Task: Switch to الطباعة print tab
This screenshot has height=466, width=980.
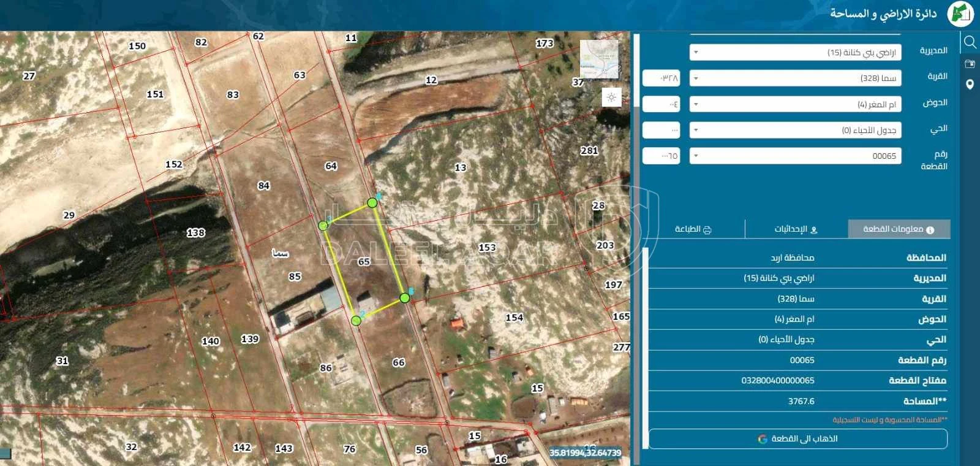Action: click(x=693, y=229)
